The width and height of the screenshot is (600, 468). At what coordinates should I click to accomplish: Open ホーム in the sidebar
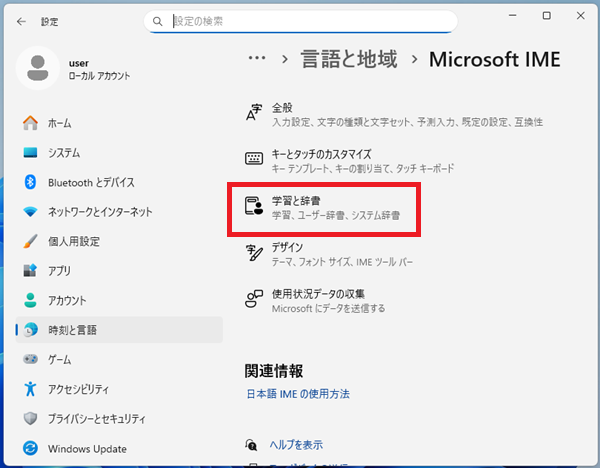click(x=65, y=123)
